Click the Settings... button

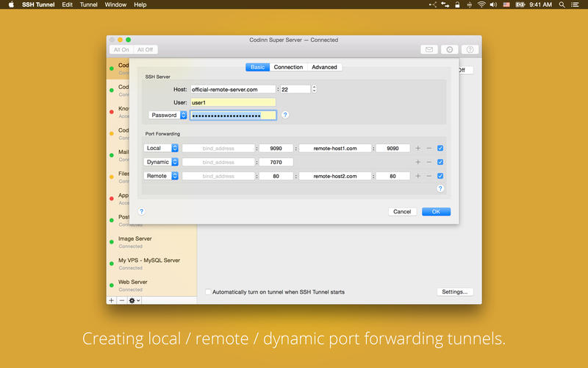[x=455, y=291]
